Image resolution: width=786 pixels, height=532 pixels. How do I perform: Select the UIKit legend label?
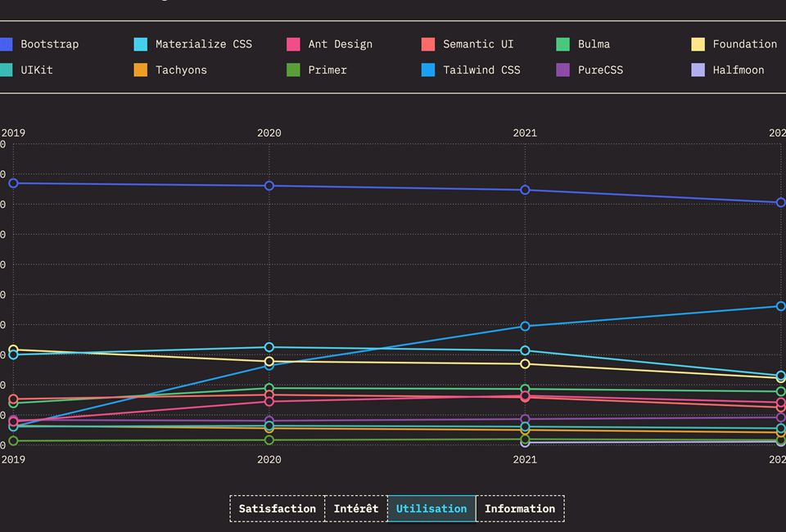tap(37, 70)
